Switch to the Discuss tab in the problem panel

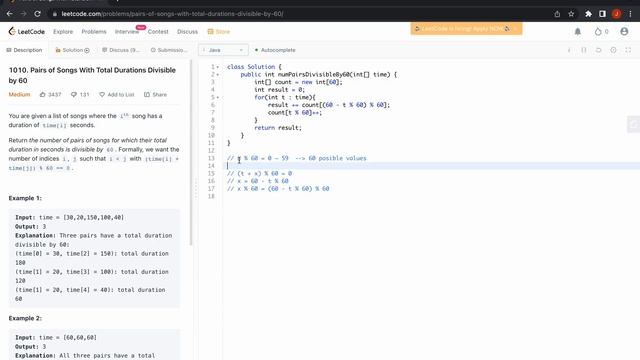pyautogui.click(x=121, y=50)
